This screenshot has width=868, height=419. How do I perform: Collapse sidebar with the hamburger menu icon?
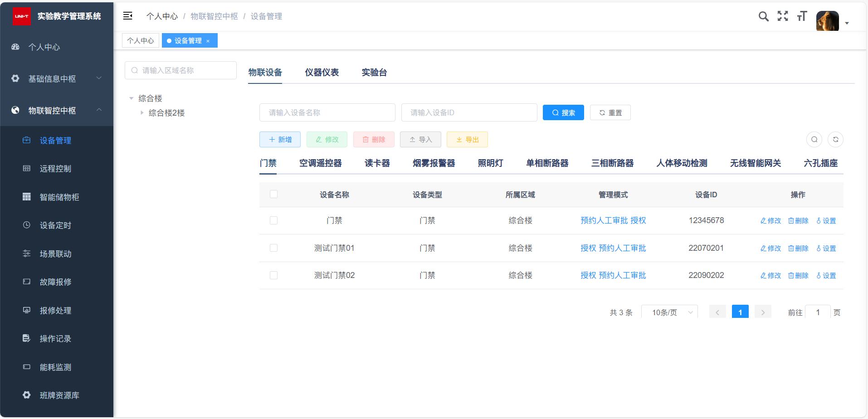pyautogui.click(x=128, y=16)
